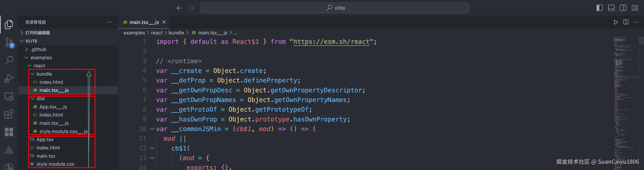Click the 资源管理器 Explorer panel title

pos(36,22)
